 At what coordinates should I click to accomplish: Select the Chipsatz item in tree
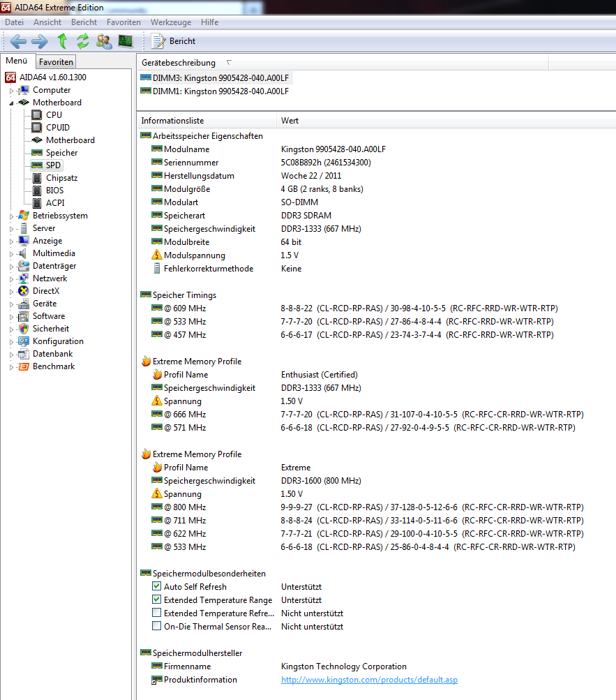61,178
